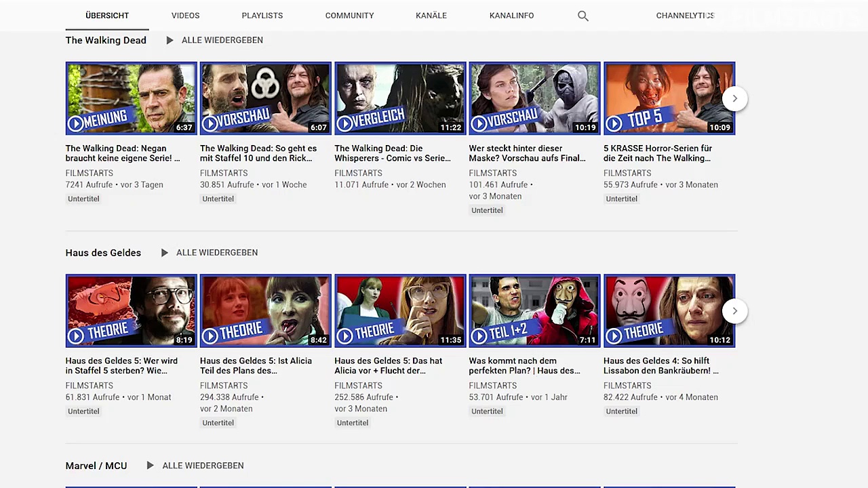Click FILMSTARTS channel name under Lissabon video
868x488 pixels.
627,386
